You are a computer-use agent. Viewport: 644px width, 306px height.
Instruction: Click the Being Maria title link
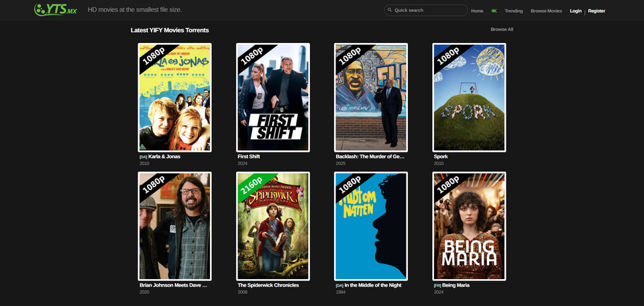[x=456, y=285]
